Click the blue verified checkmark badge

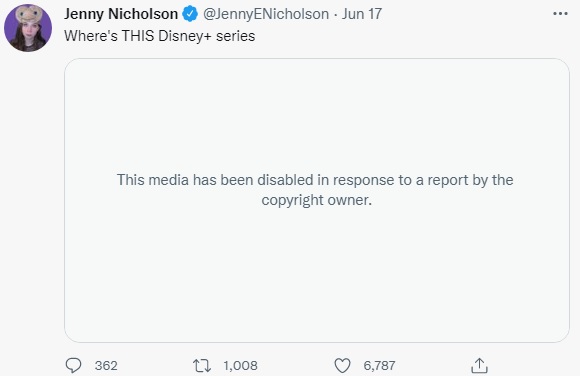pyautogui.click(x=190, y=14)
